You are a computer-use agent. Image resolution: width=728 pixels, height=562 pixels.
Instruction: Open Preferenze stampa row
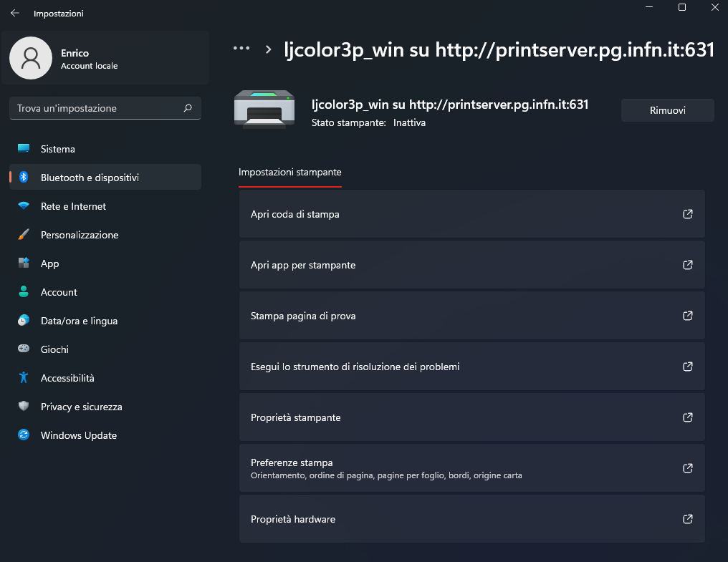(x=471, y=468)
